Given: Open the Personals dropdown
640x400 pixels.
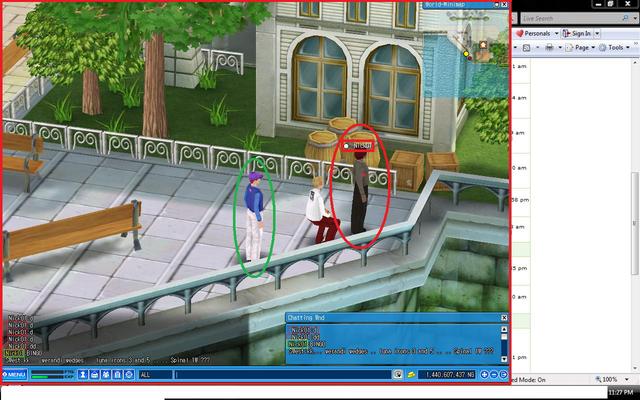Looking at the screenshot, I should 538,33.
